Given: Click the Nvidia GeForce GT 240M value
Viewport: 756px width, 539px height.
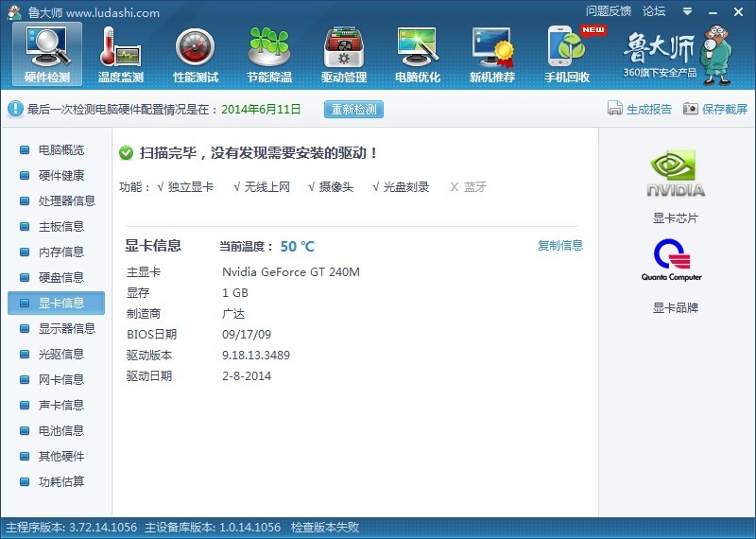Looking at the screenshot, I should coord(291,272).
